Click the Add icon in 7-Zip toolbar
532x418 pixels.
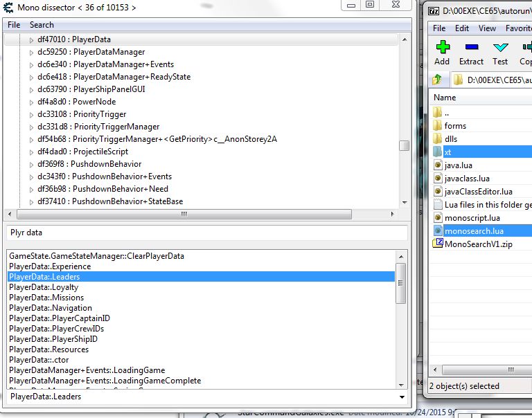pos(442,52)
